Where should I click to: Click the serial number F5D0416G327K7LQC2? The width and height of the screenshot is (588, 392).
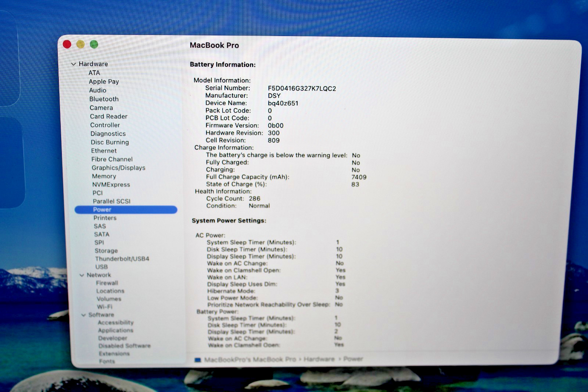coord(302,89)
